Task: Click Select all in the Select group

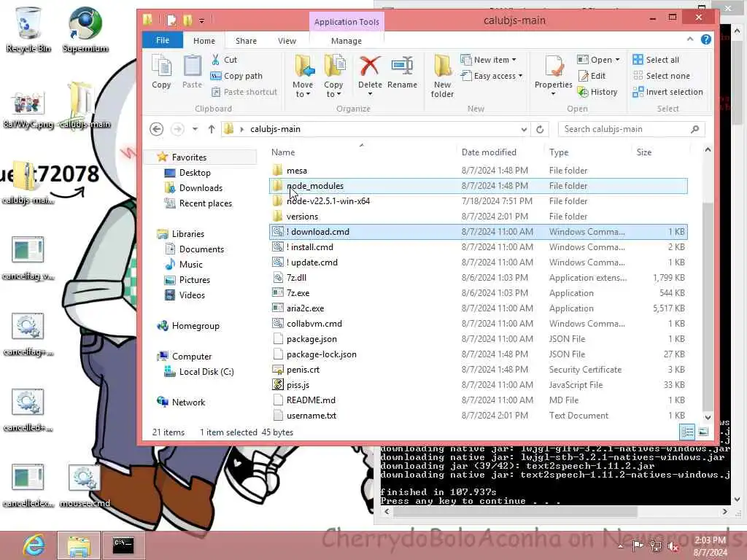Action: (656, 60)
